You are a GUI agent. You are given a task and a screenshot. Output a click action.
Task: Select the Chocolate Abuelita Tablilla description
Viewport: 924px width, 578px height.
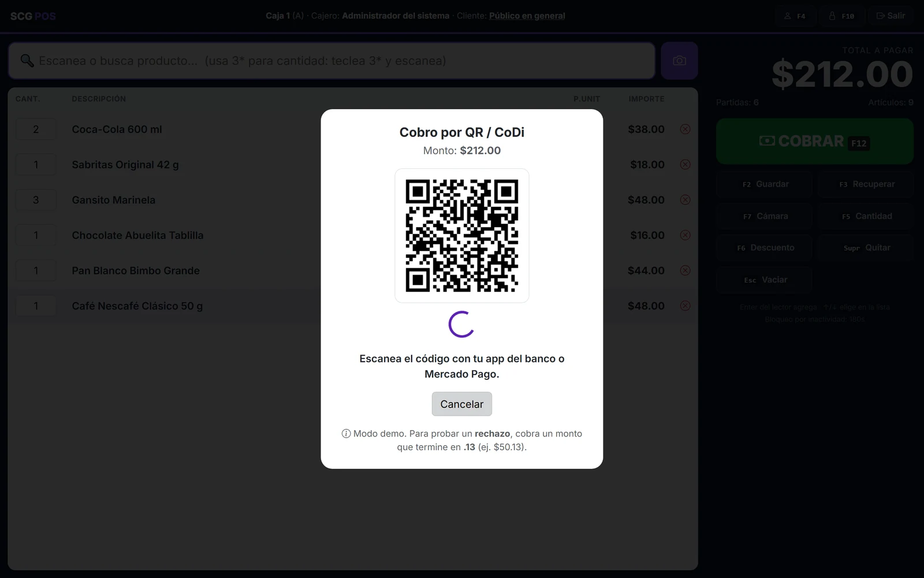tap(137, 235)
